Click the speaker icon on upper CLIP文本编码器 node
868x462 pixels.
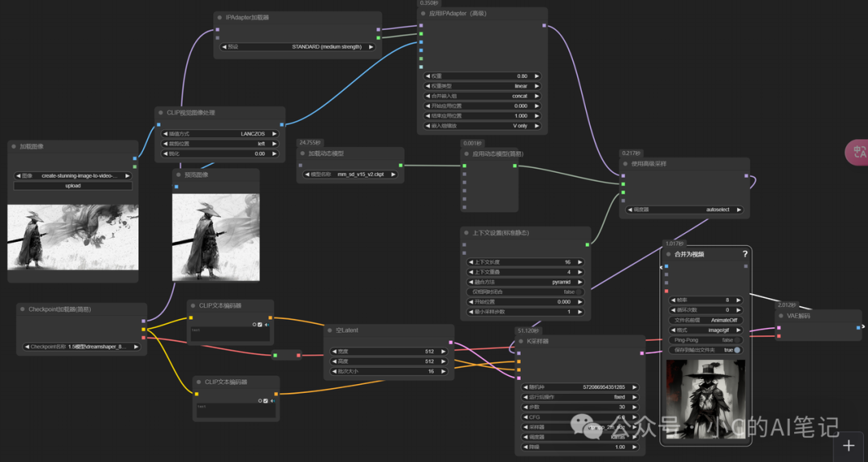[267, 325]
